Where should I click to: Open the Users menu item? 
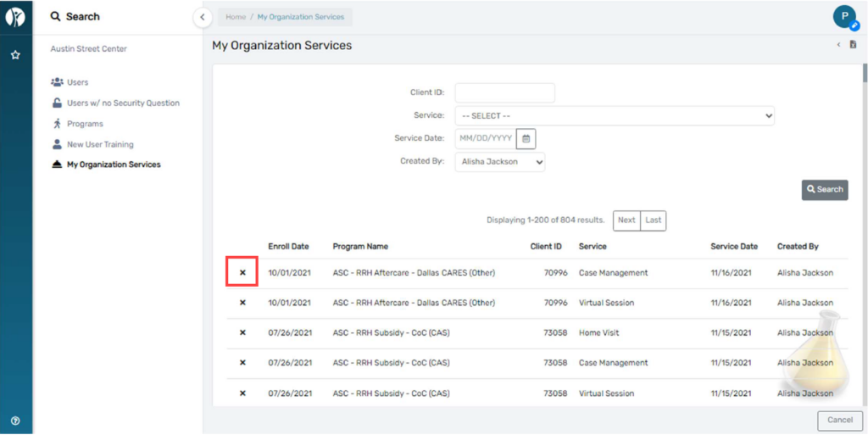(77, 82)
